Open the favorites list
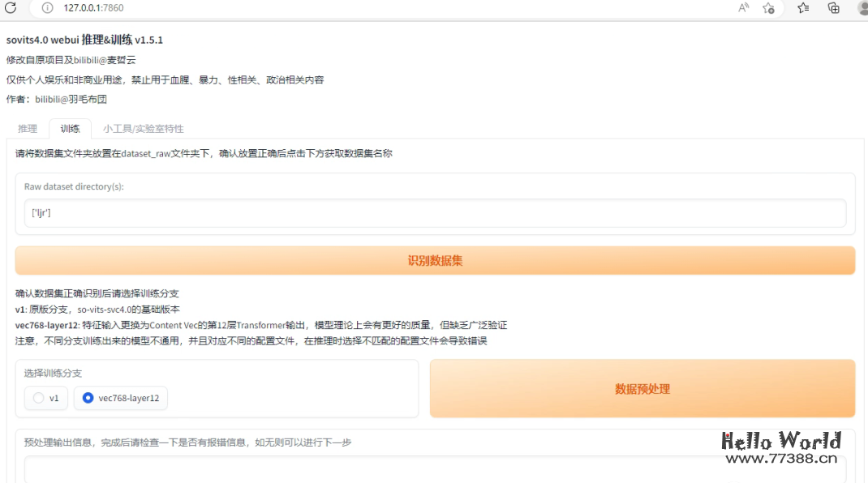Screen dimensions: 868x483 802,9
